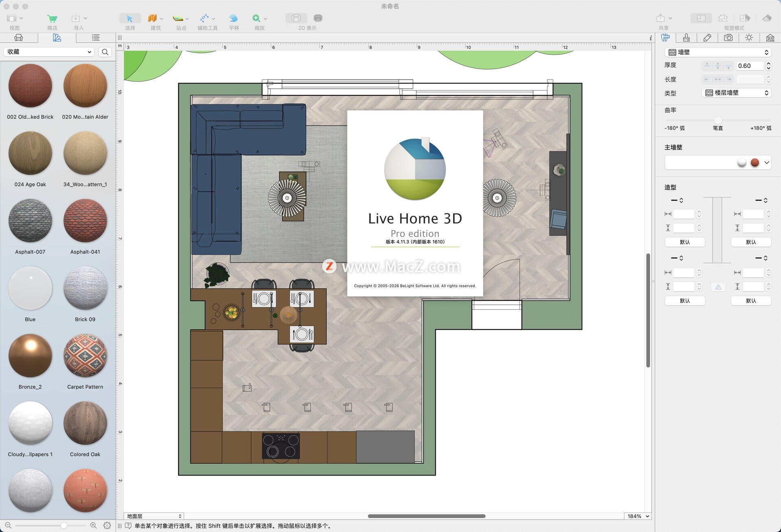Viewport: 781px width, 532px height.
Task: Click the 共享 share icon
Action: point(661,18)
